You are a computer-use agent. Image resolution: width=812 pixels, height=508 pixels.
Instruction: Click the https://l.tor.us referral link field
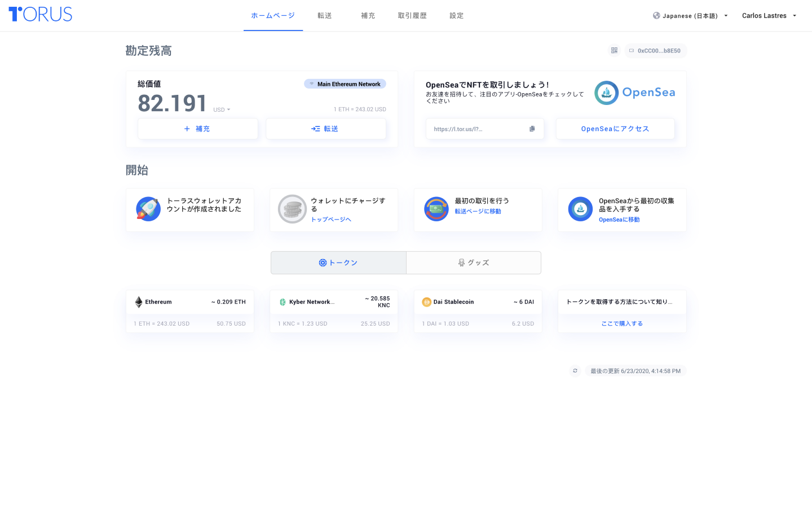[x=485, y=129]
